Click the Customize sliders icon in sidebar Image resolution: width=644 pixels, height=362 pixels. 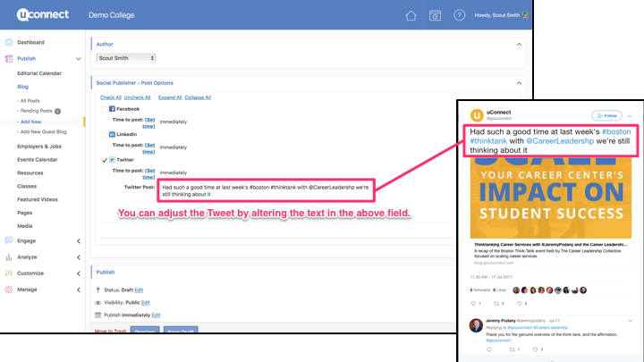pyautogui.click(x=8, y=273)
